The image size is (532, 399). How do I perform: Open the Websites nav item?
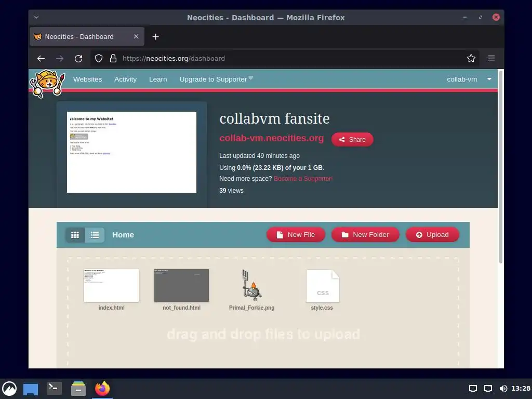pos(87,79)
